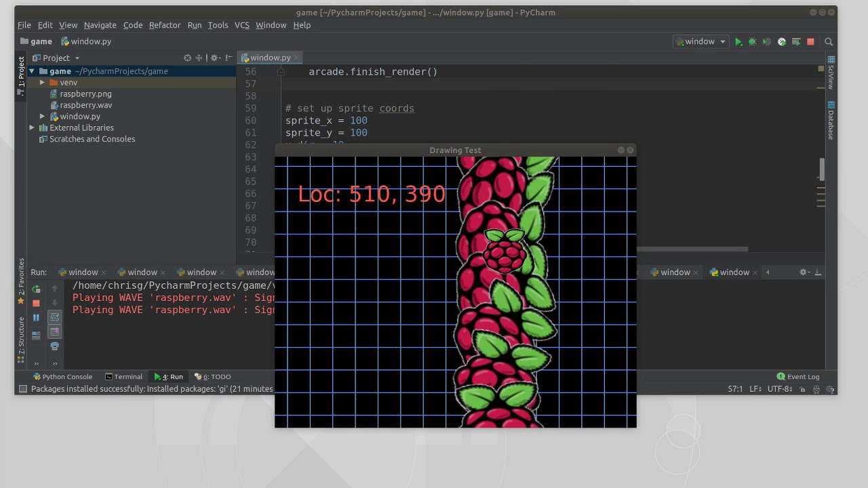868x488 pixels.
Task: Start debugging with the bug icon
Action: pyautogui.click(x=753, y=41)
